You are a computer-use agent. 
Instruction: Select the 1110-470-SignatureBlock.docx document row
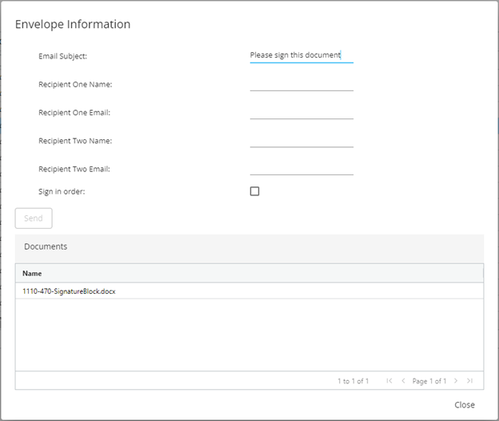(x=249, y=291)
